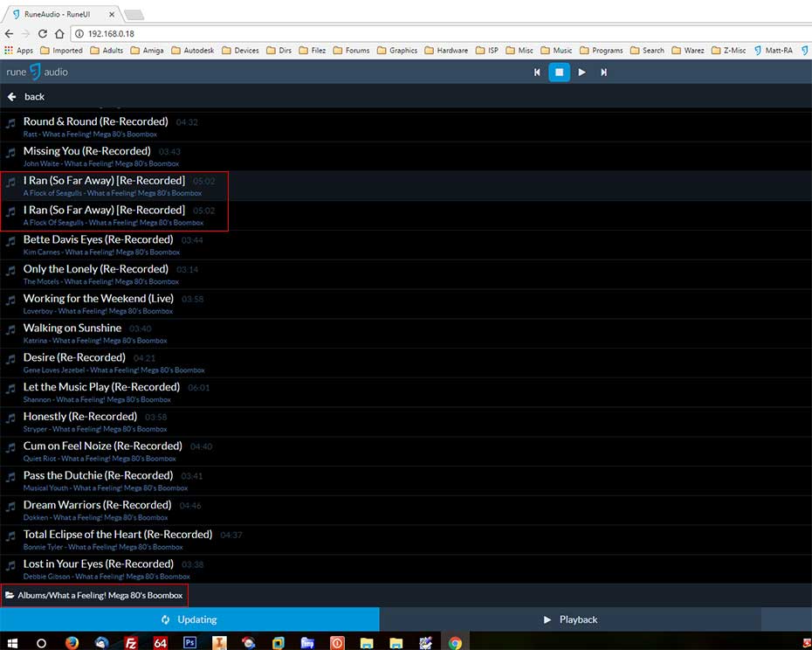Open the Music bookmarks folder

[556, 51]
